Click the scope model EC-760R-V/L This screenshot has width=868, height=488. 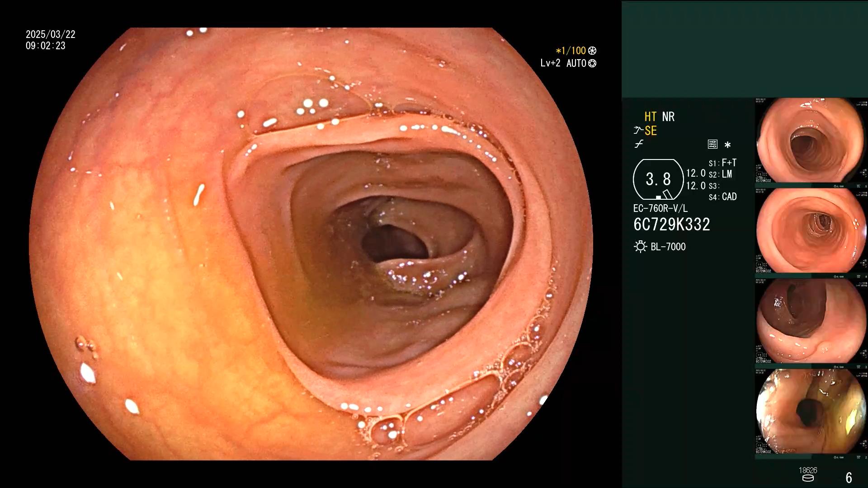click(x=660, y=208)
